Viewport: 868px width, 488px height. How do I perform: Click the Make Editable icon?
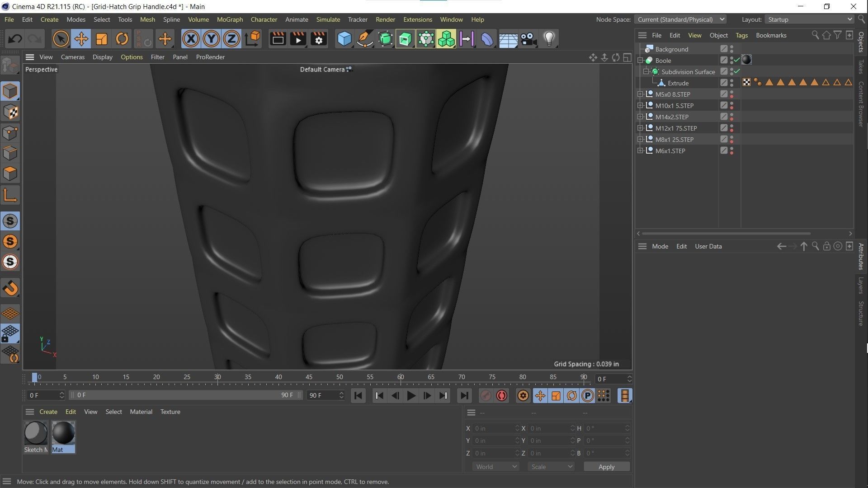(x=10, y=66)
